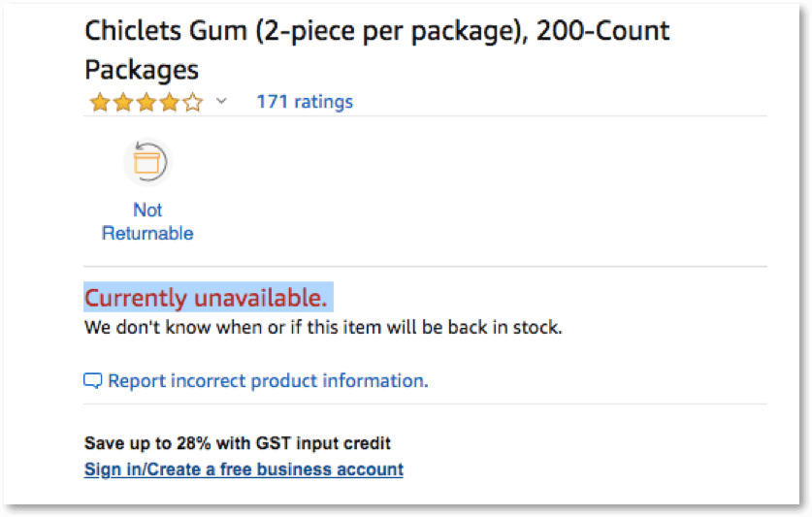Click the speech bubble icon beside Report link
Screen dimensions: 812x517
point(93,381)
